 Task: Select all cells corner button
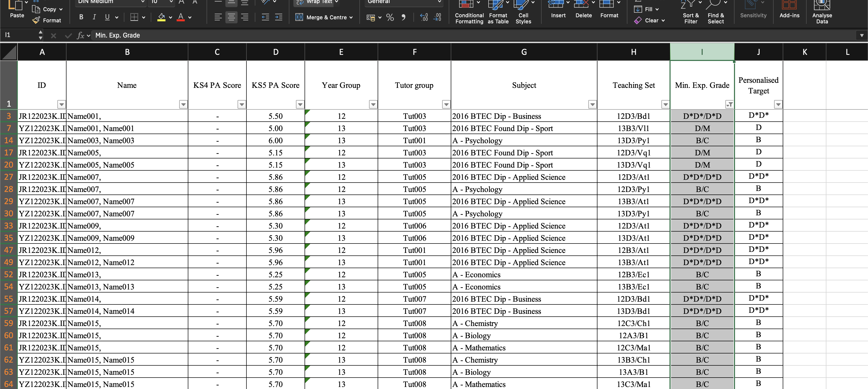pos(9,52)
